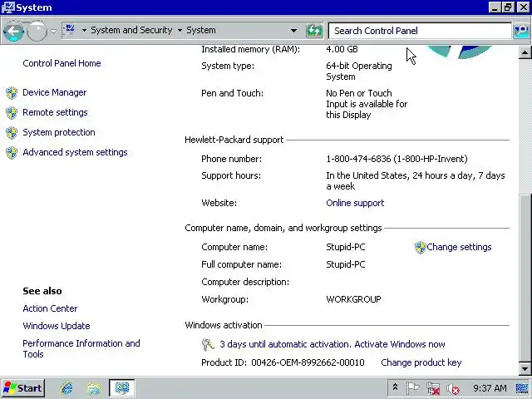The height and width of the screenshot is (399, 532).
Task: Select the System window taskbar button
Action: tap(122, 388)
